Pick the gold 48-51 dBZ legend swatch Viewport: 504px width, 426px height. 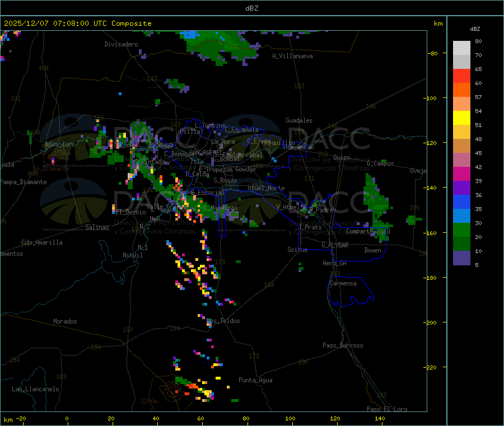[x=461, y=132]
